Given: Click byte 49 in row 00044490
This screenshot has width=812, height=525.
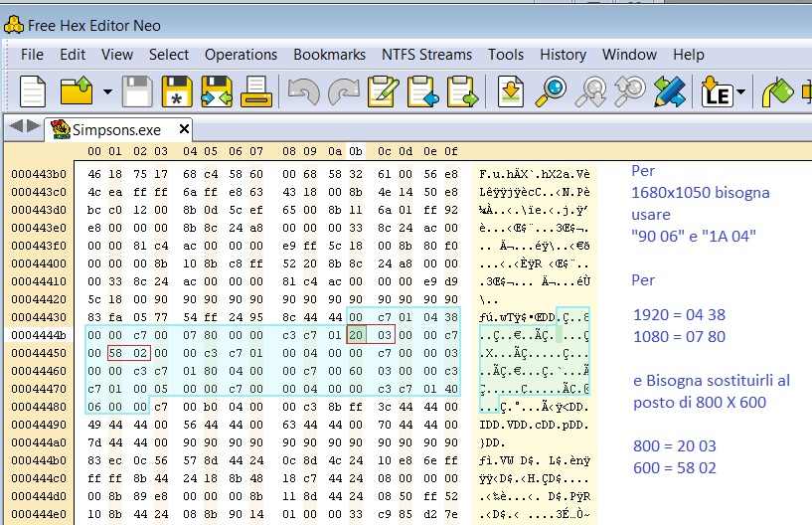Looking at the screenshot, I should pos(94,425).
